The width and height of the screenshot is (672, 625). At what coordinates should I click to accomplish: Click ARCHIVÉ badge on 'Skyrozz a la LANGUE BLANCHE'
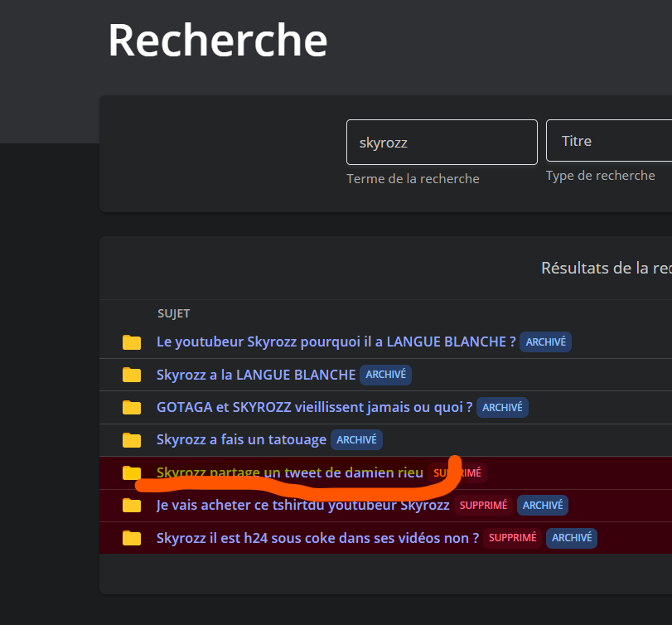click(x=385, y=375)
